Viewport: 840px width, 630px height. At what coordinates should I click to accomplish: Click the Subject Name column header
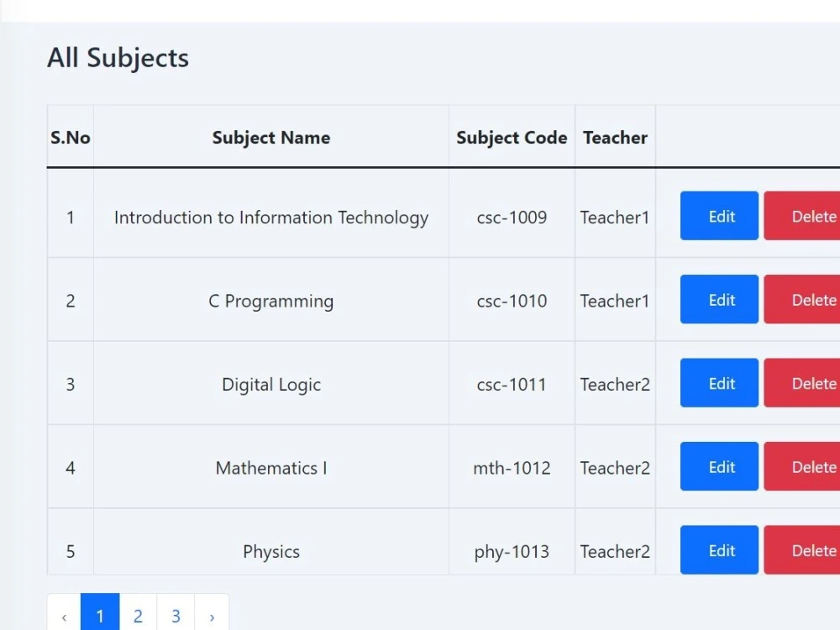click(x=270, y=138)
